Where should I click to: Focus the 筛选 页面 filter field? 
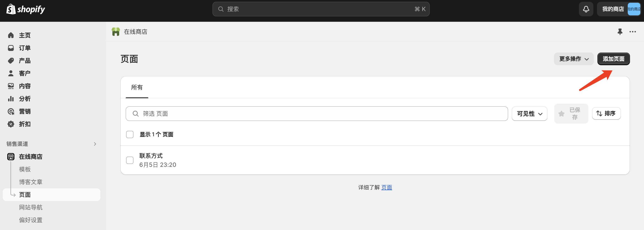click(x=317, y=114)
